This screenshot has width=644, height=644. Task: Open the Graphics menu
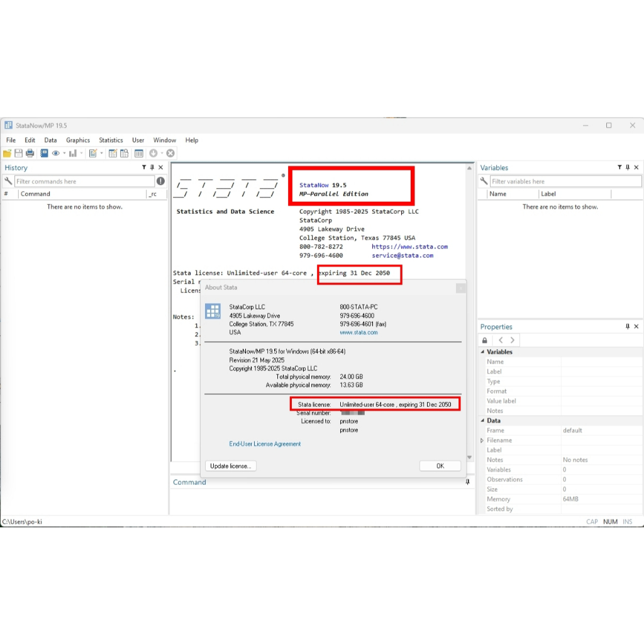pyautogui.click(x=78, y=140)
